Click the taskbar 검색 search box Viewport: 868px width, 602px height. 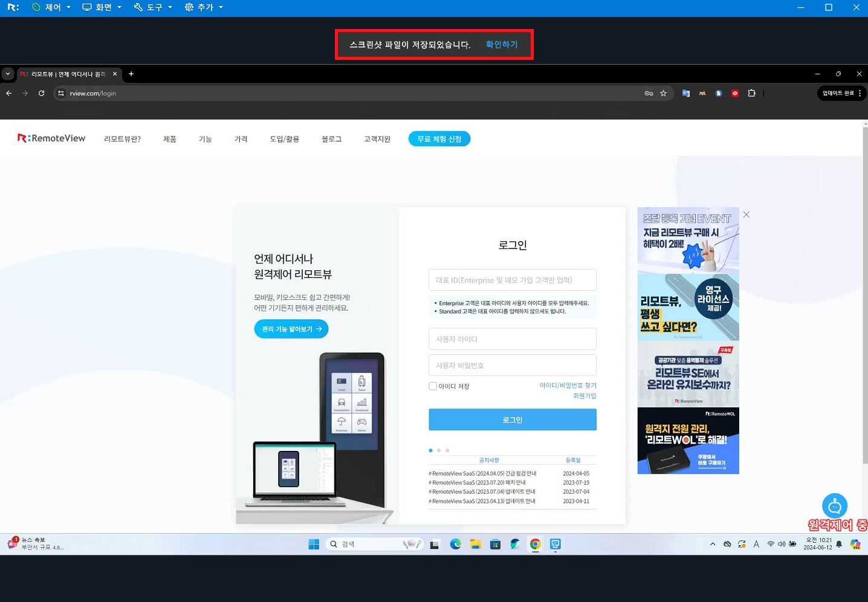coord(374,544)
